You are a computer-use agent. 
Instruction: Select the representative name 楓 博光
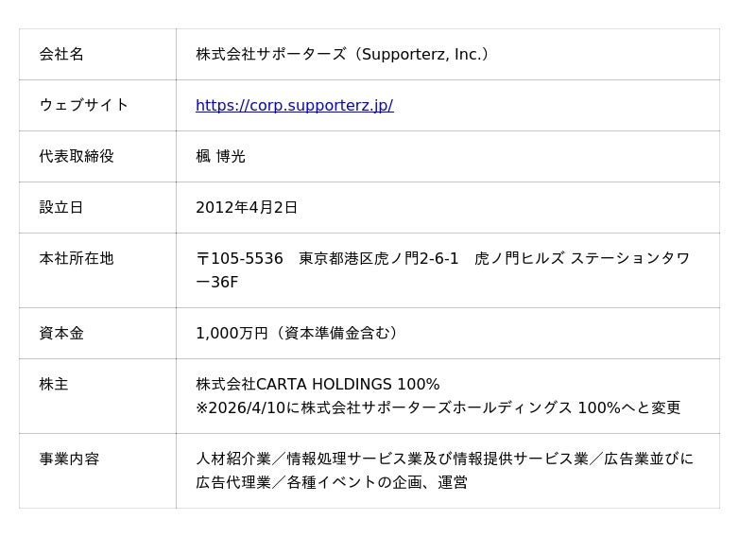point(220,157)
